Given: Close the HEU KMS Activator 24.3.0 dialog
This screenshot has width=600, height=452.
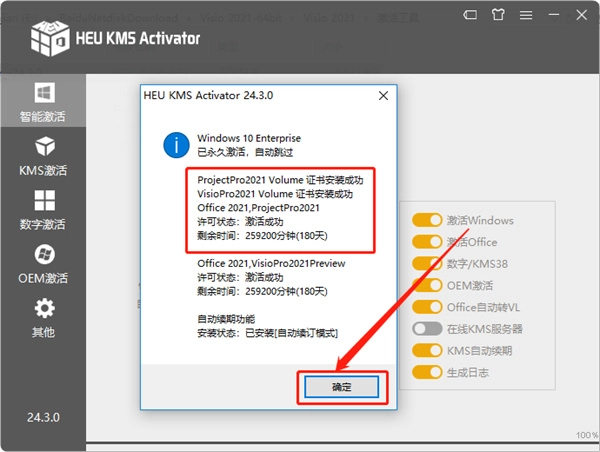Looking at the screenshot, I should (383, 96).
